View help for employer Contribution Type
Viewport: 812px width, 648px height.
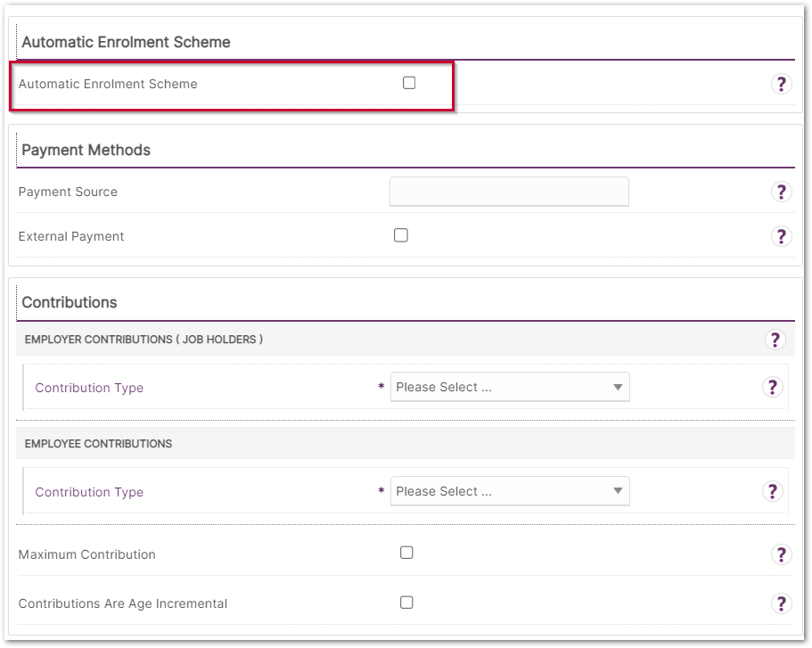pos(772,387)
